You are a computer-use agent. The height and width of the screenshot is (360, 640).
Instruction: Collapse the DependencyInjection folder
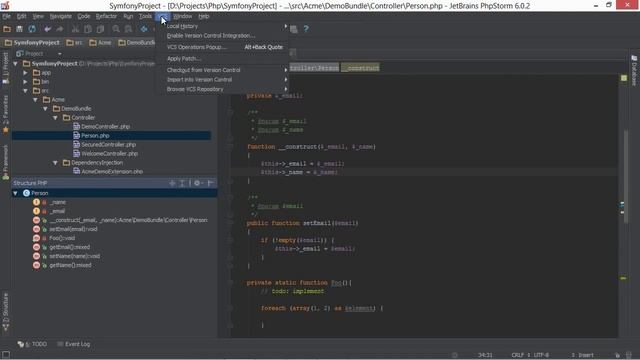pyautogui.click(x=55, y=162)
